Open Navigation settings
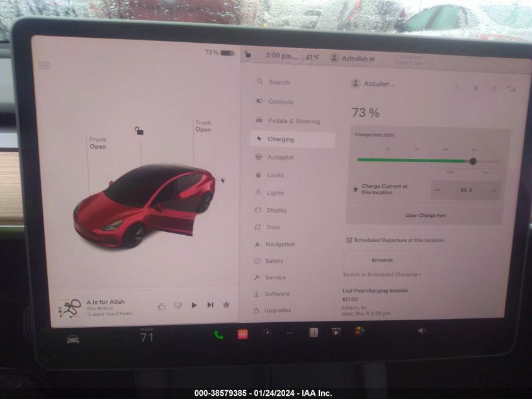 274,244
